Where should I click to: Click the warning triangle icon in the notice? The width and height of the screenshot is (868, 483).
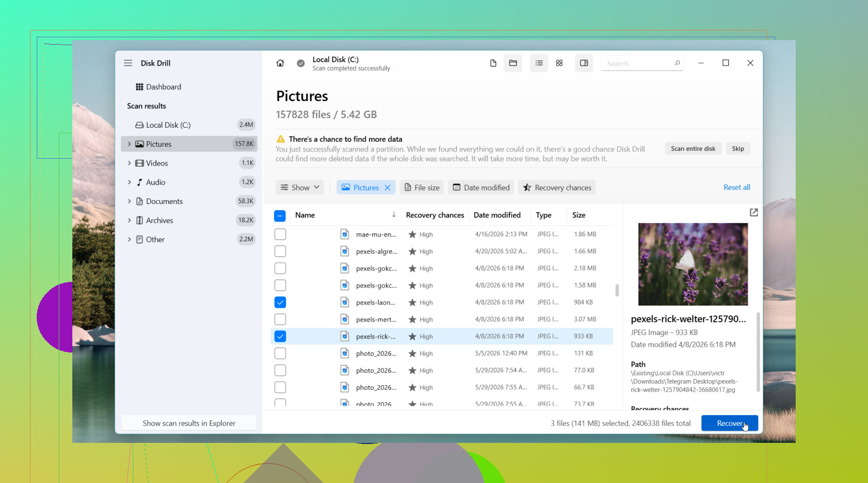tap(280, 139)
